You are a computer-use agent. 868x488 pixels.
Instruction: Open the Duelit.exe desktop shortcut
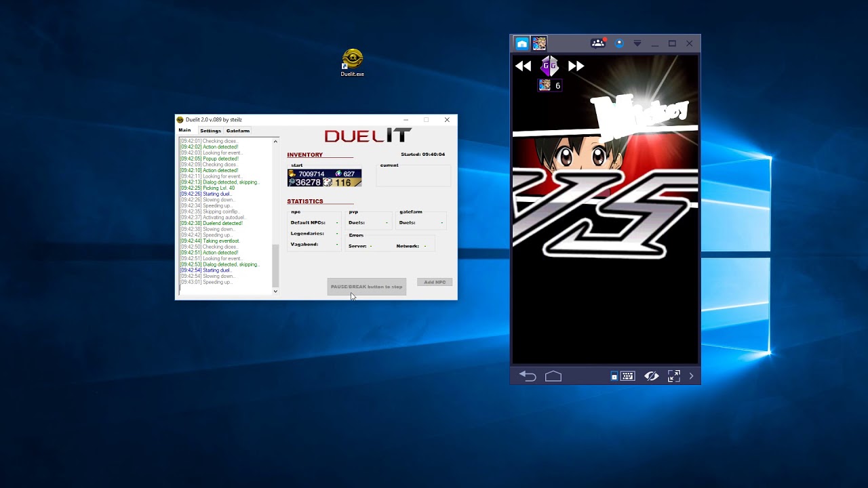(x=353, y=62)
